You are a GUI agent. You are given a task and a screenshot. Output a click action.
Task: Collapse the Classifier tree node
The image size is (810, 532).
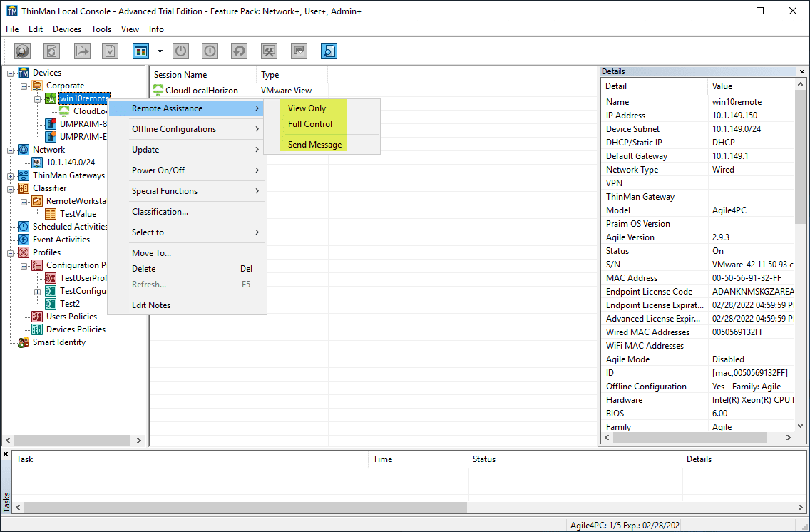[x=10, y=189]
